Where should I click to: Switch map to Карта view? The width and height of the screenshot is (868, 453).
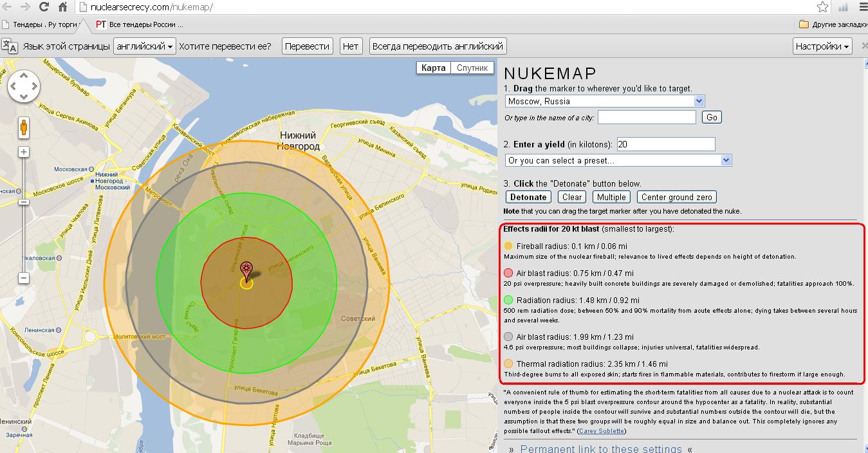[x=433, y=68]
